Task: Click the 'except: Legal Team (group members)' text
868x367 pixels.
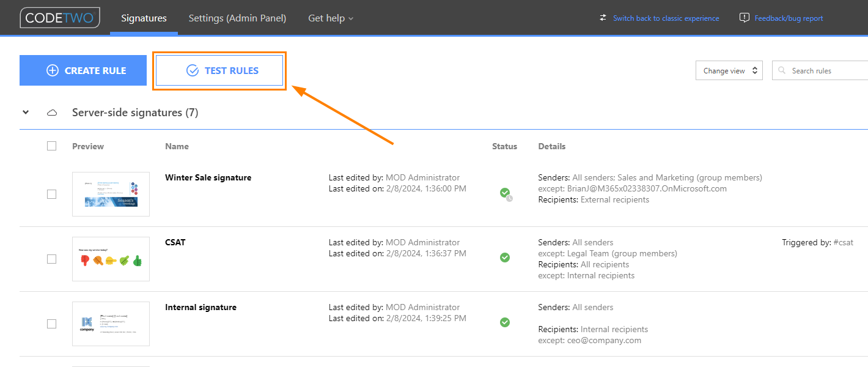Action: coord(608,253)
